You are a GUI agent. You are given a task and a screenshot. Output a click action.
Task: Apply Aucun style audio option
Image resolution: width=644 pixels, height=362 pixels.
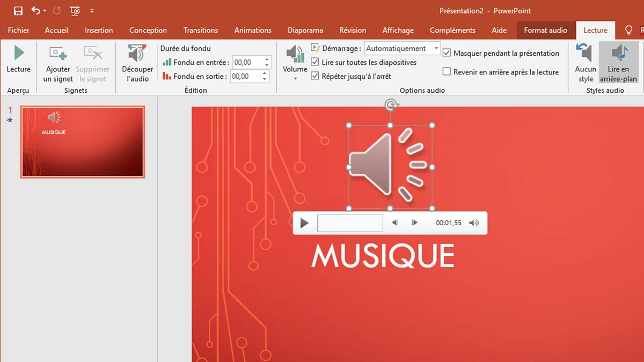tap(586, 63)
